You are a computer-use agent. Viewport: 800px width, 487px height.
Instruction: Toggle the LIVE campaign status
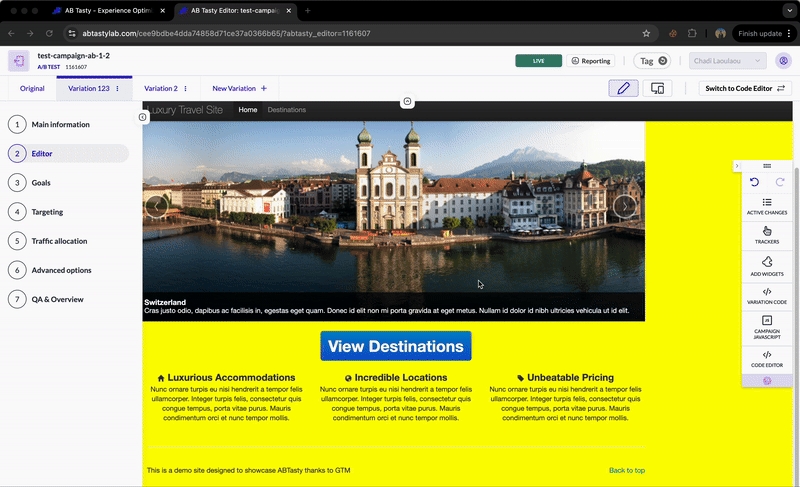coord(538,61)
